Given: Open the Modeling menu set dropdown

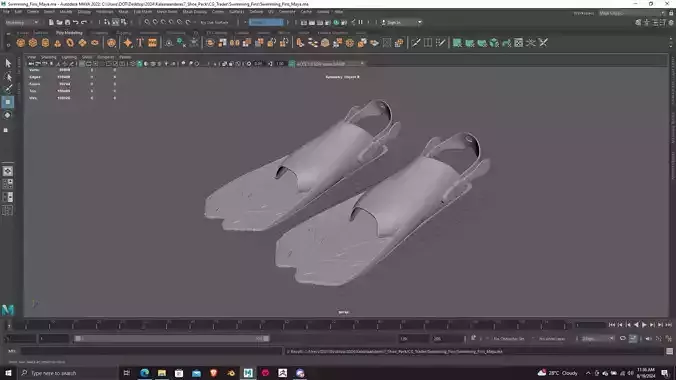Looking at the screenshot, I should coord(22,22).
